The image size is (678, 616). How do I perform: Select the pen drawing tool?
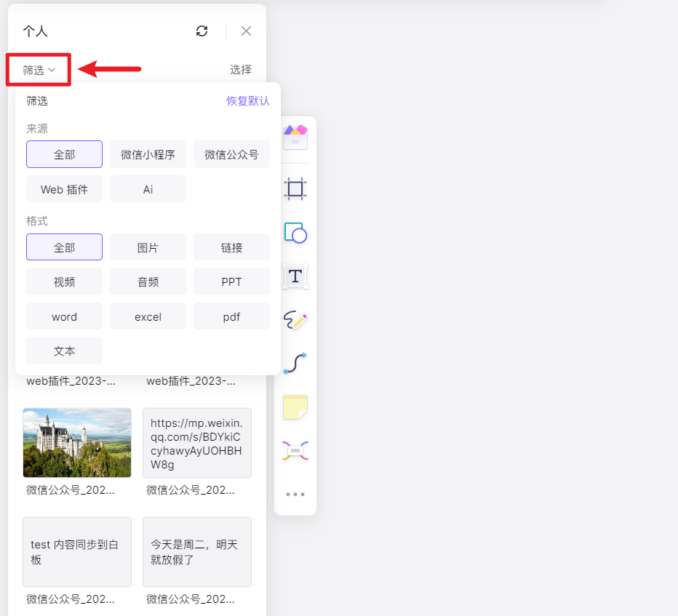click(x=295, y=320)
